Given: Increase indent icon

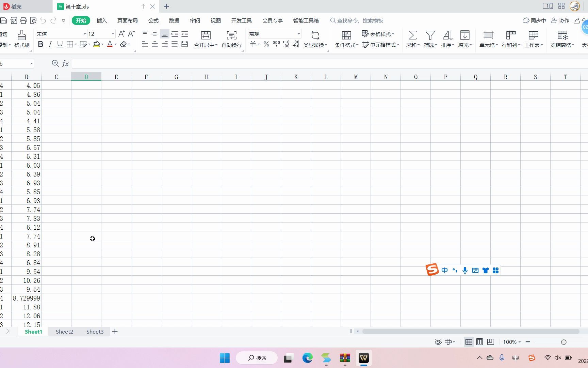Looking at the screenshot, I should click(x=184, y=34).
